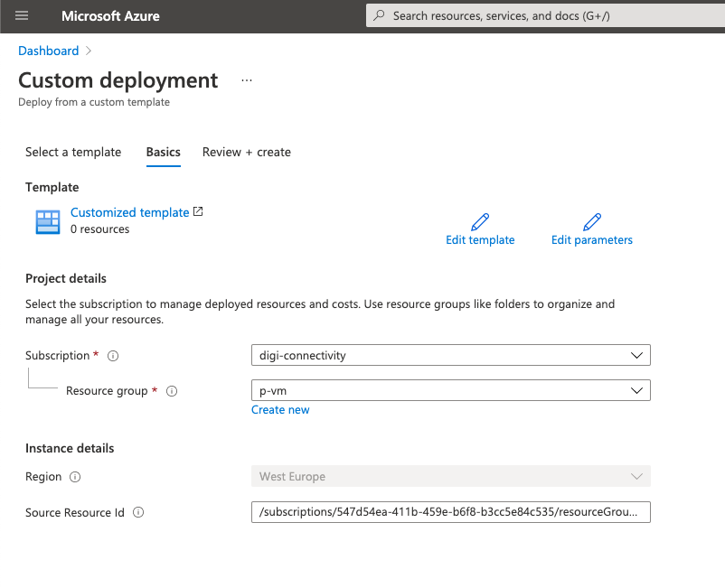Click the Edit parameters link text
This screenshot has width=725, height=588.
click(592, 239)
